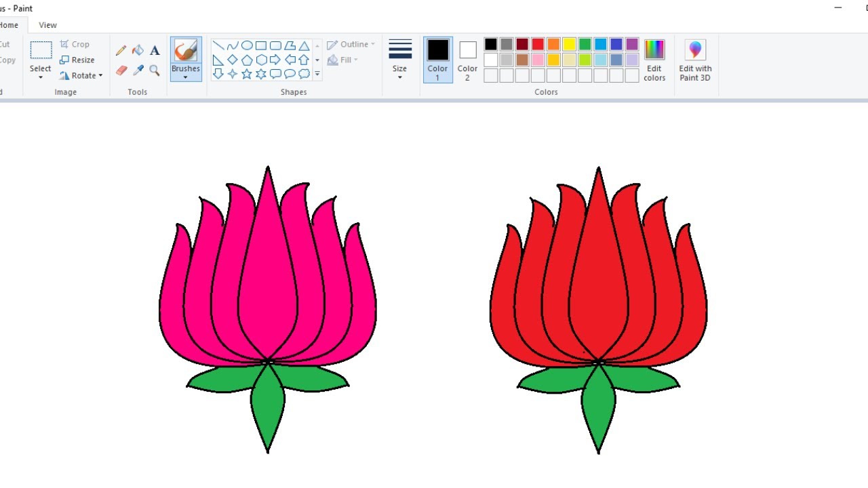868x488 pixels.
Task: Choose the Diamond shape
Action: [233, 60]
